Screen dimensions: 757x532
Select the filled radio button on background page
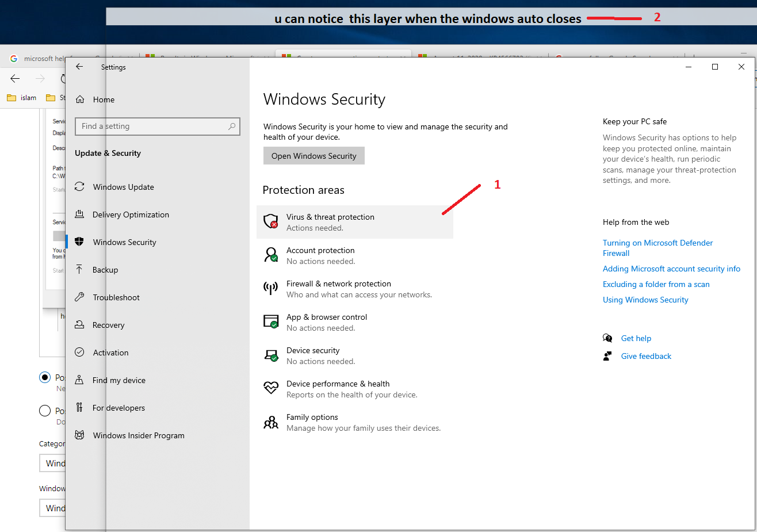tap(45, 377)
